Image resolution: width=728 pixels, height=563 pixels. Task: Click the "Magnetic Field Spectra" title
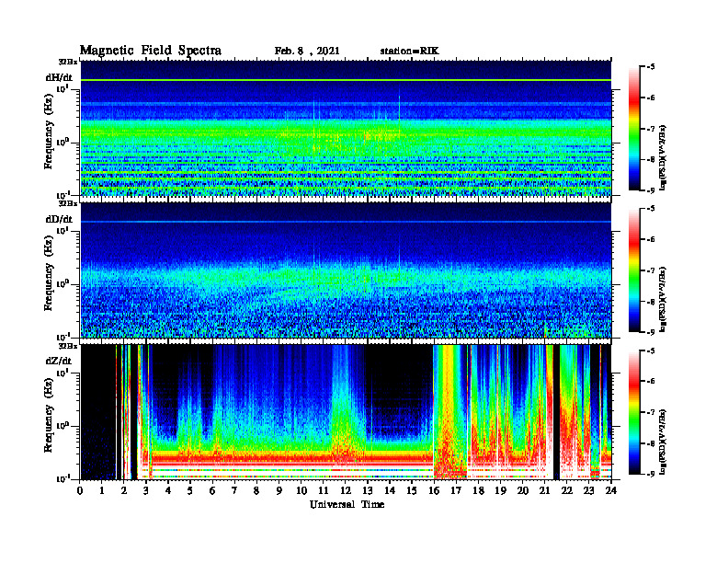pyautogui.click(x=151, y=51)
